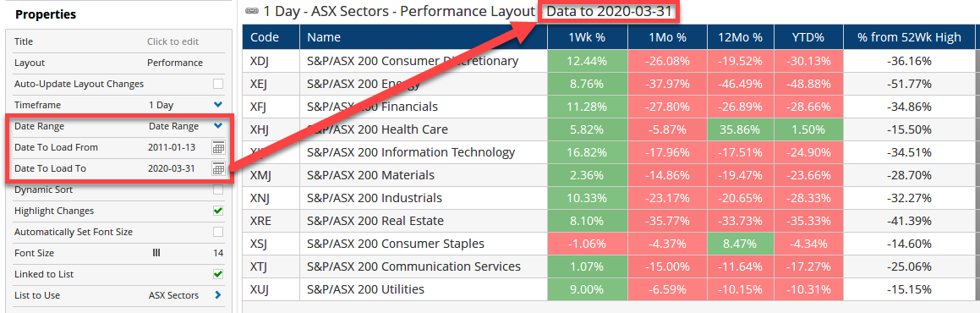Sort by YTD% column header

(808, 37)
